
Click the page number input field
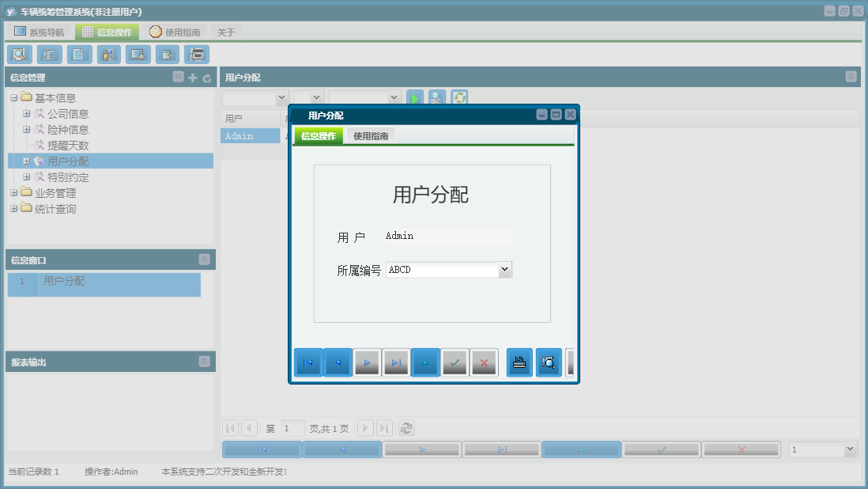pyautogui.click(x=292, y=428)
